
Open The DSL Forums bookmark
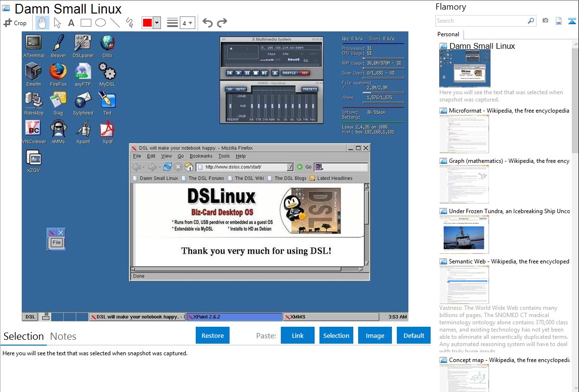(203, 178)
